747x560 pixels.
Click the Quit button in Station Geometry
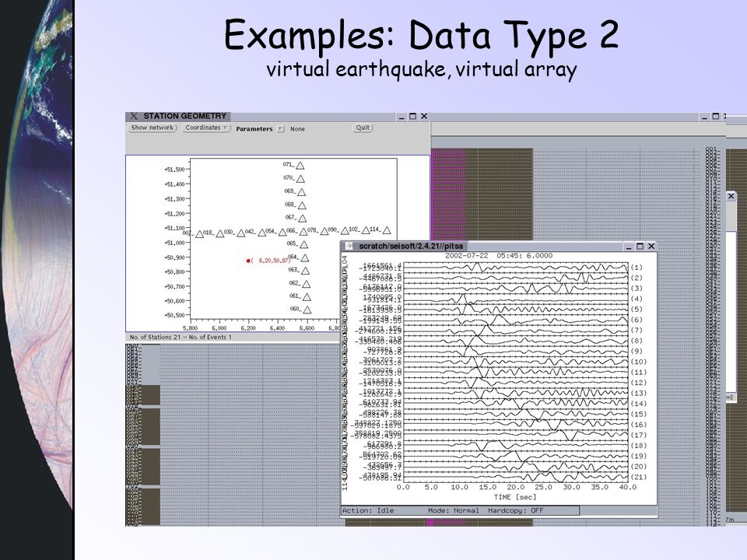click(363, 128)
